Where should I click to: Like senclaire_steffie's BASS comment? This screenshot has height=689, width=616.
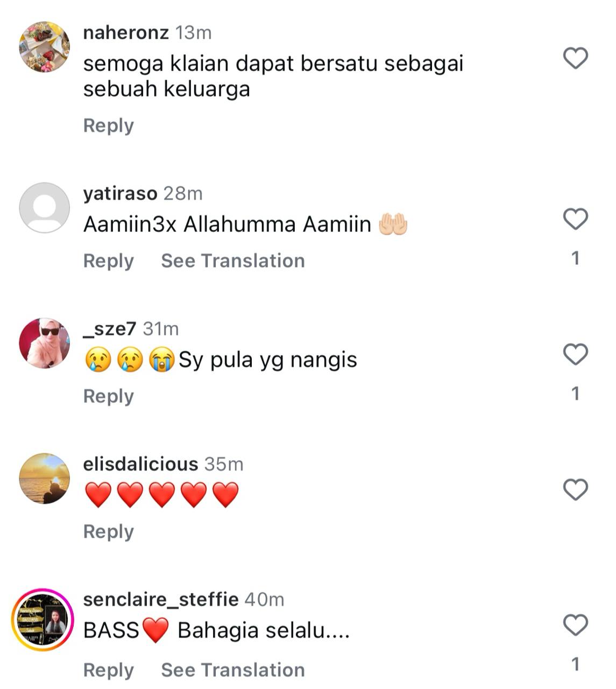575,624
